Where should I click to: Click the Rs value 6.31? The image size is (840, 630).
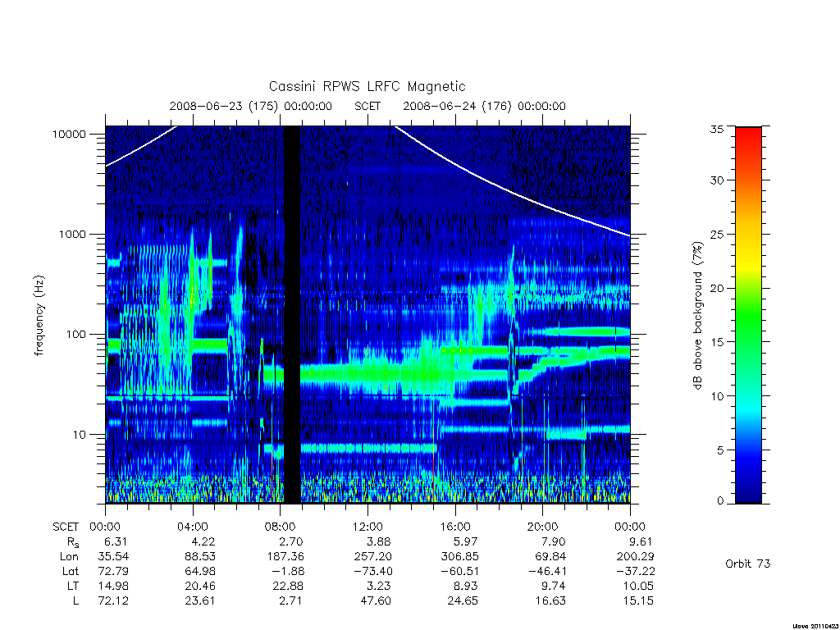click(x=115, y=541)
